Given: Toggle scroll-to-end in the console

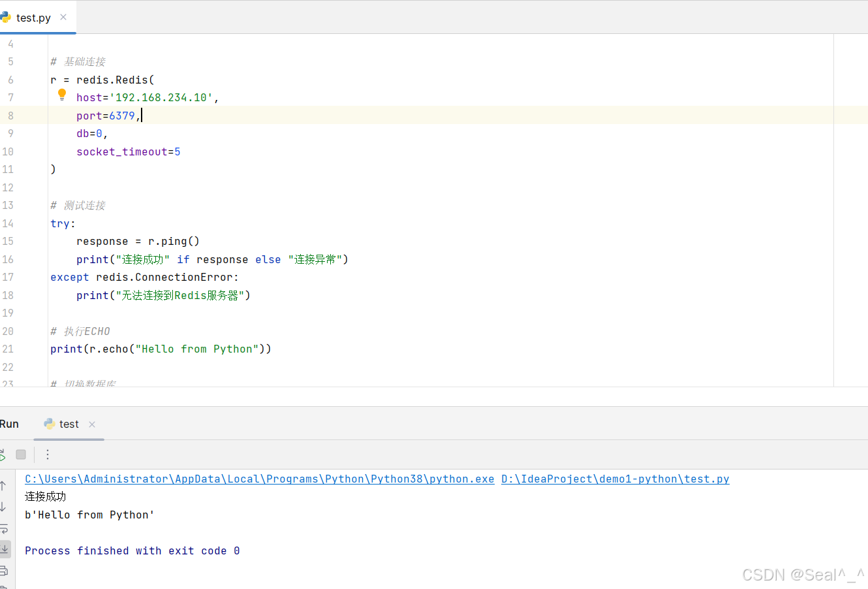Looking at the screenshot, I should pyautogui.click(x=5, y=549).
